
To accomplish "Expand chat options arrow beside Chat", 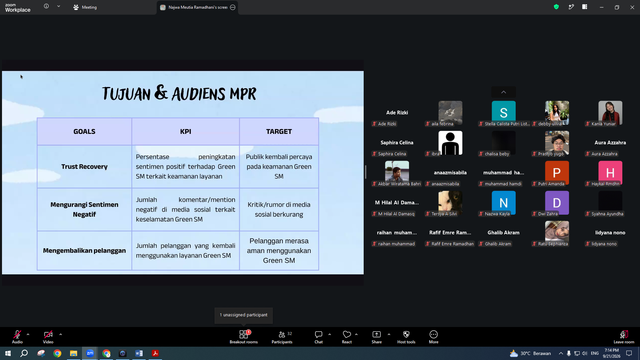I will point(329,334).
